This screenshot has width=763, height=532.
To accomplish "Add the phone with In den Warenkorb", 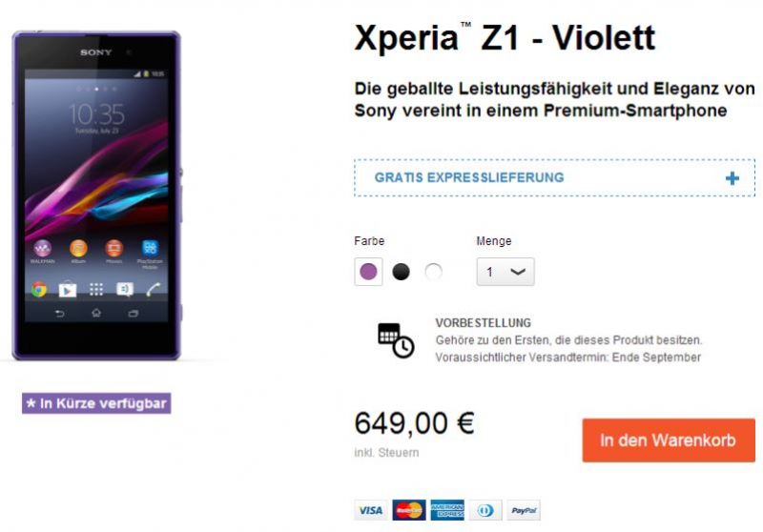I will point(669,440).
